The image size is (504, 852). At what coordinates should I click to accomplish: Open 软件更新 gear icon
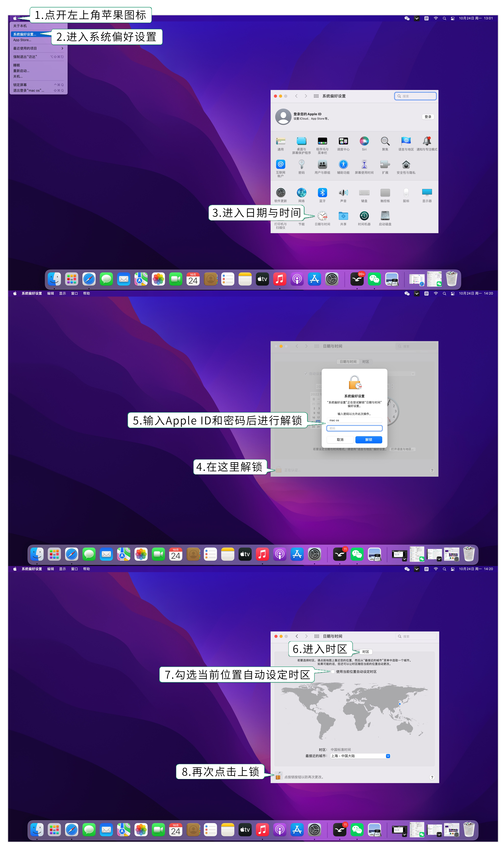point(281,193)
